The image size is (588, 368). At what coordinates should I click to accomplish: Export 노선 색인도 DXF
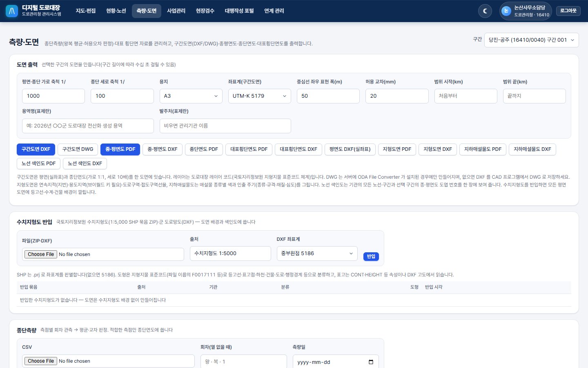85,164
